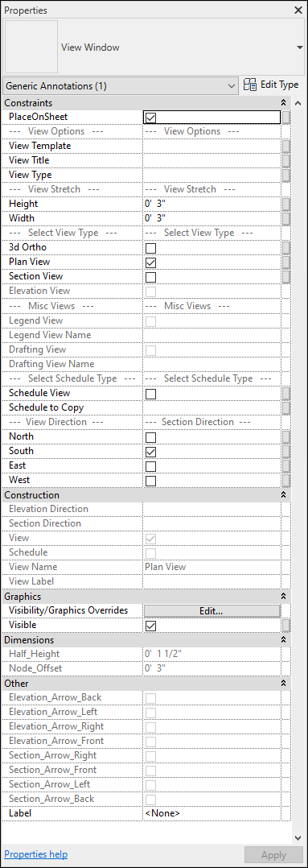Toggle the Visible checkbox in Graphics
The width and height of the screenshot is (308, 868).
150,625
